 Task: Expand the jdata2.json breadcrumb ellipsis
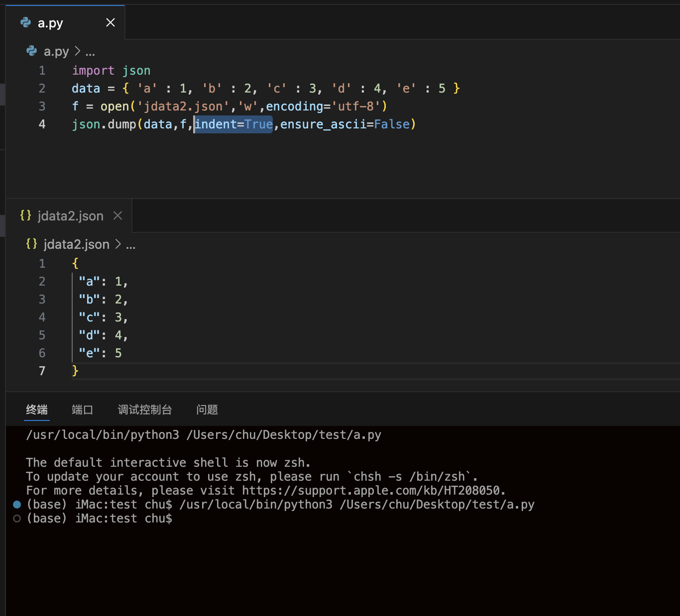[131, 245]
